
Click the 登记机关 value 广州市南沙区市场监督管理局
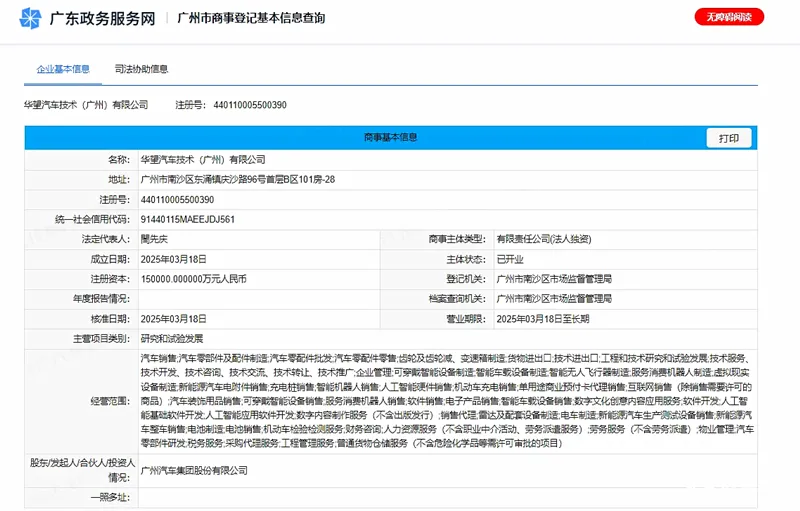554,279
